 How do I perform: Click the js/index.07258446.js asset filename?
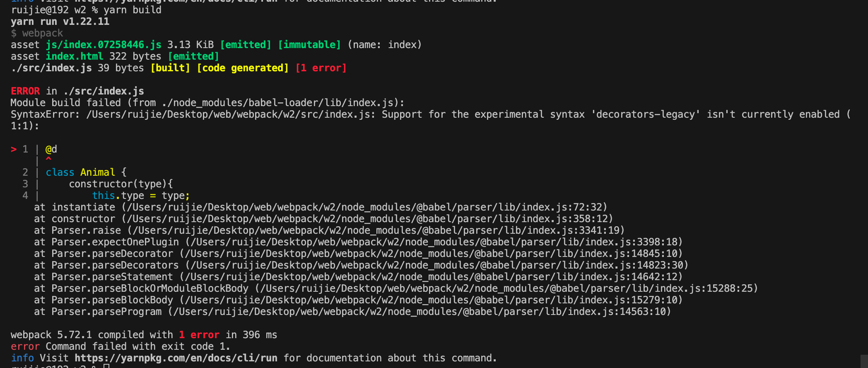tap(104, 45)
